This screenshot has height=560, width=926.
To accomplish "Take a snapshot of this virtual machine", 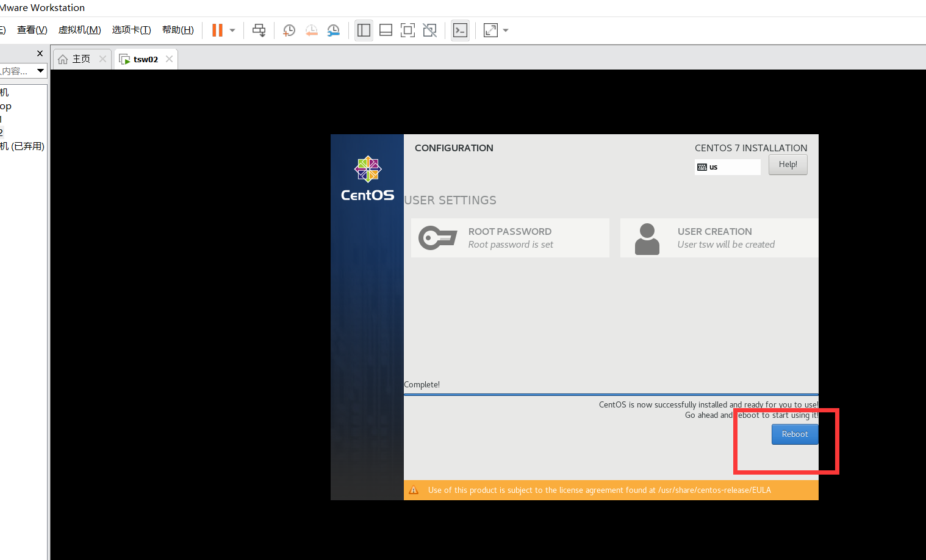I will point(289,30).
